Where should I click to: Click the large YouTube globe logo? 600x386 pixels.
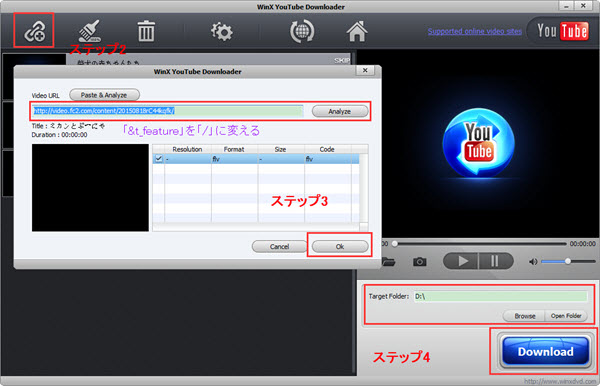click(478, 143)
